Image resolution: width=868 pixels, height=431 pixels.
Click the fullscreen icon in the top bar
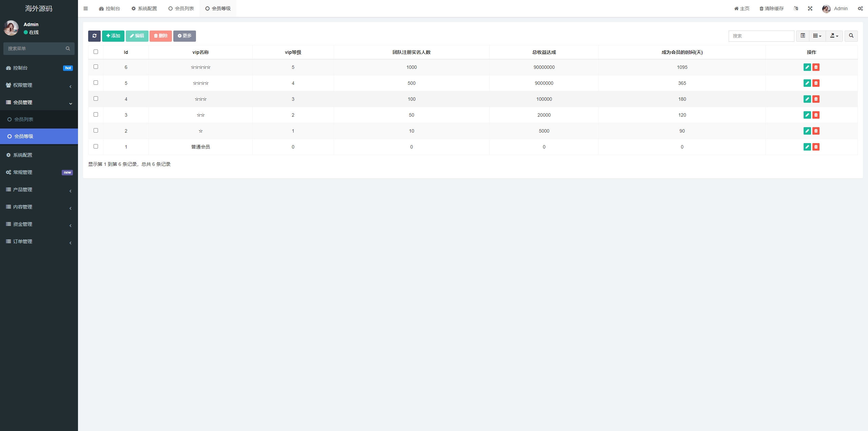click(x=810, y=8)
